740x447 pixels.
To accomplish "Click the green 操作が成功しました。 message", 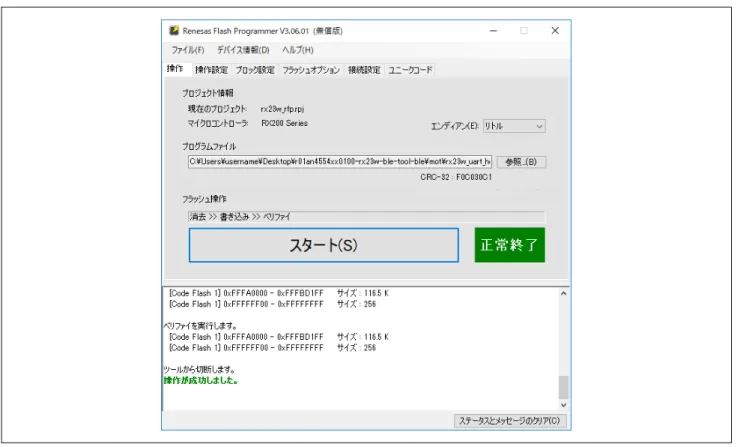I will 201,380.
